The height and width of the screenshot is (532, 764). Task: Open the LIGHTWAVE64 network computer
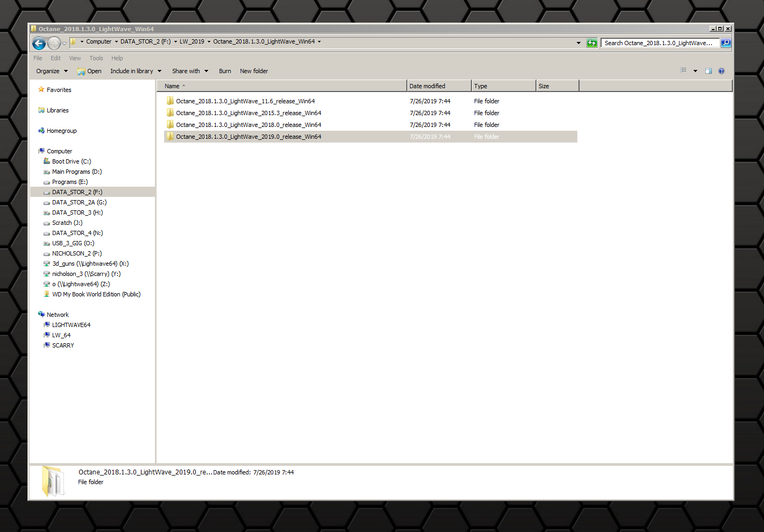tap(71, 325)
